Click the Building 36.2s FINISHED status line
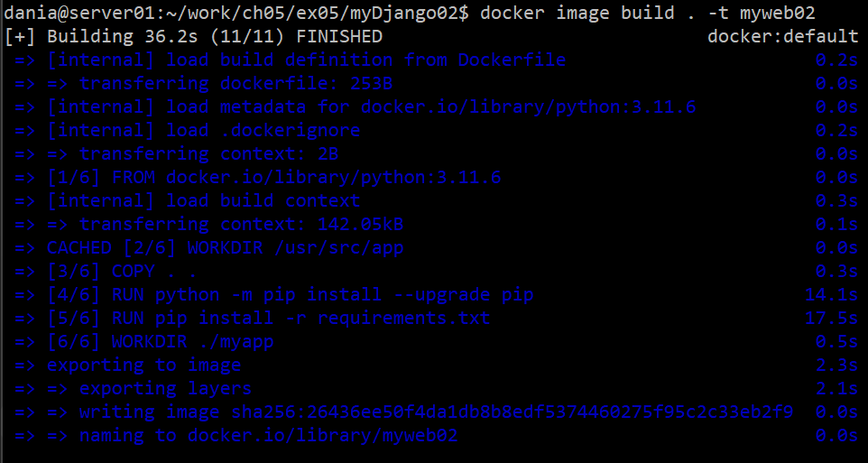The height and width of the screenshot is (463, 868). pos(193,37)
